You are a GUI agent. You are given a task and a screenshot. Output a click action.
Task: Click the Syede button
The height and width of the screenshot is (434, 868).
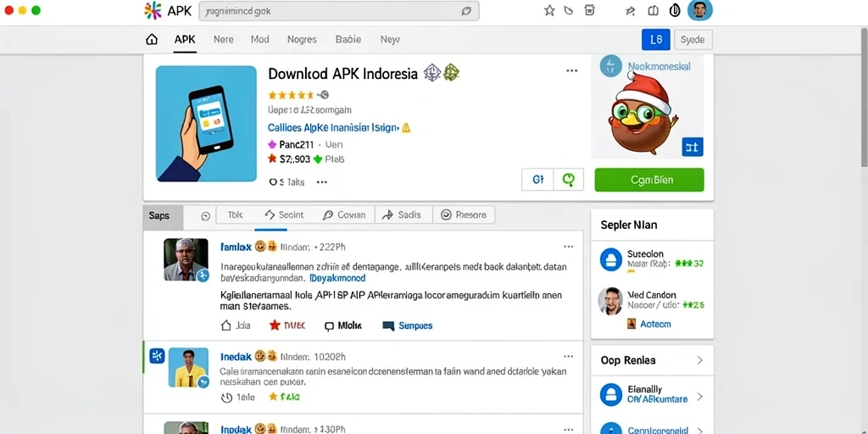pyautogui.click(x=693, y=39)
